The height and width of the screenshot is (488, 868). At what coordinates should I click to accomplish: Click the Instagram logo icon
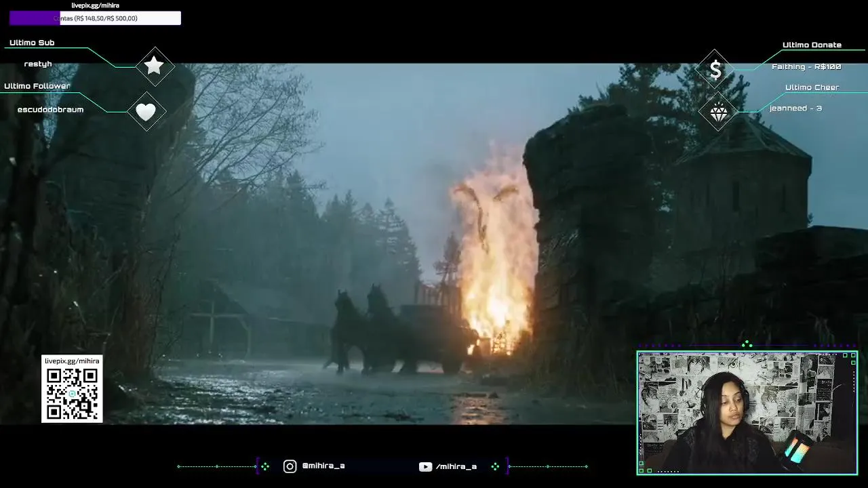pyautogui.click(x=290, y=466)
